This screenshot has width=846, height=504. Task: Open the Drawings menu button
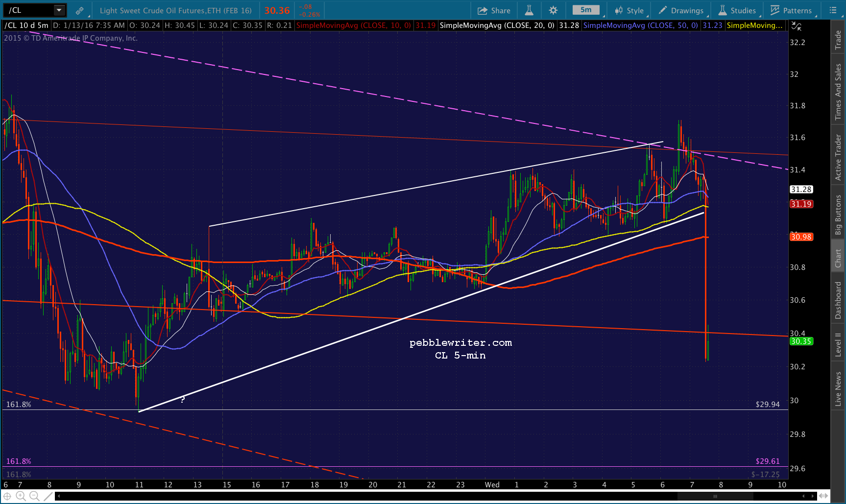(681, 10)
